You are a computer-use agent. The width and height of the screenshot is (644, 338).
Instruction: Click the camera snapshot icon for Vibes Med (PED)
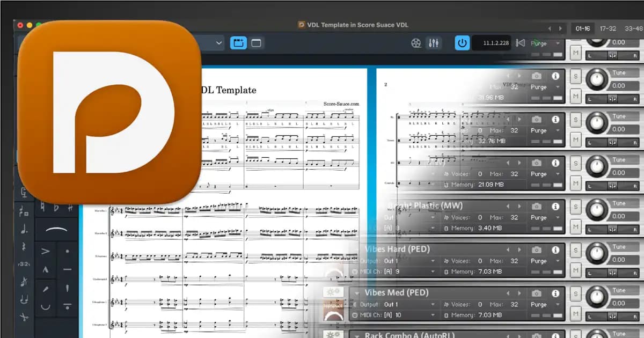click(536, 293)
